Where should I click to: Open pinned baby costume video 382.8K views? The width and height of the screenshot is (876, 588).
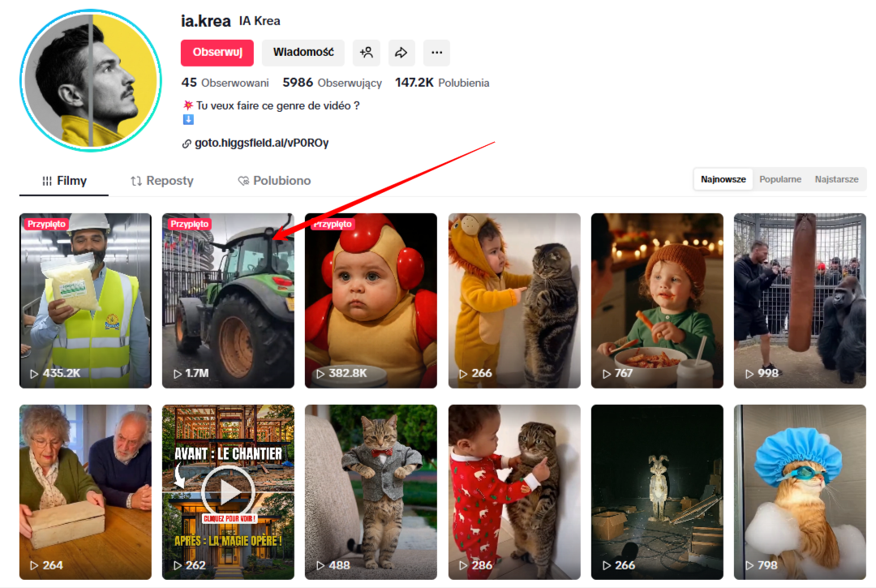coord(371,300)
